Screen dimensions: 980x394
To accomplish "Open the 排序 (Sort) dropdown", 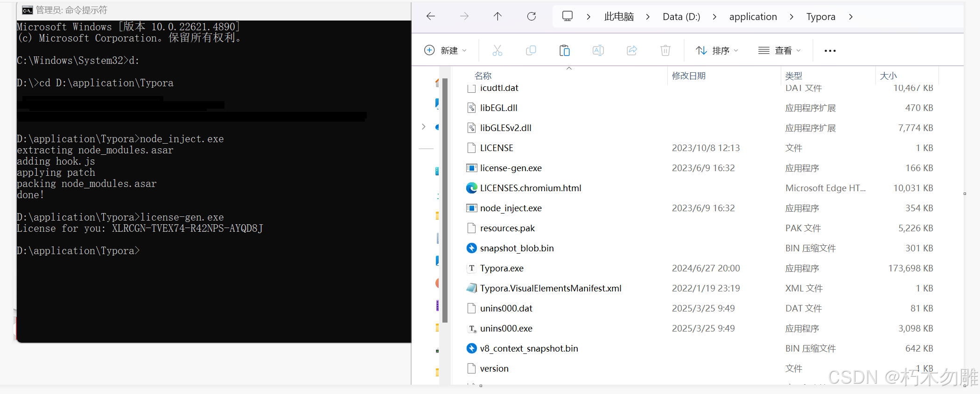I will pyautogui.click(x=717, y=50).
